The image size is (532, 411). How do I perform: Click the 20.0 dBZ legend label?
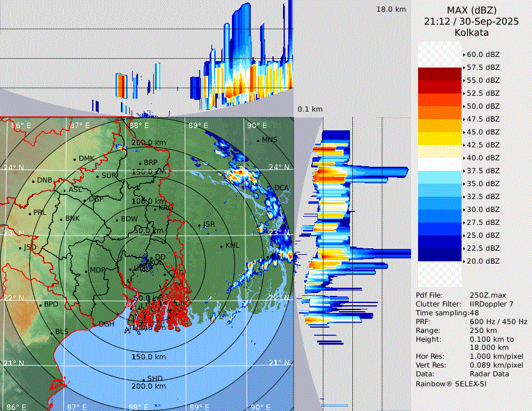click(x=483, y=261)
